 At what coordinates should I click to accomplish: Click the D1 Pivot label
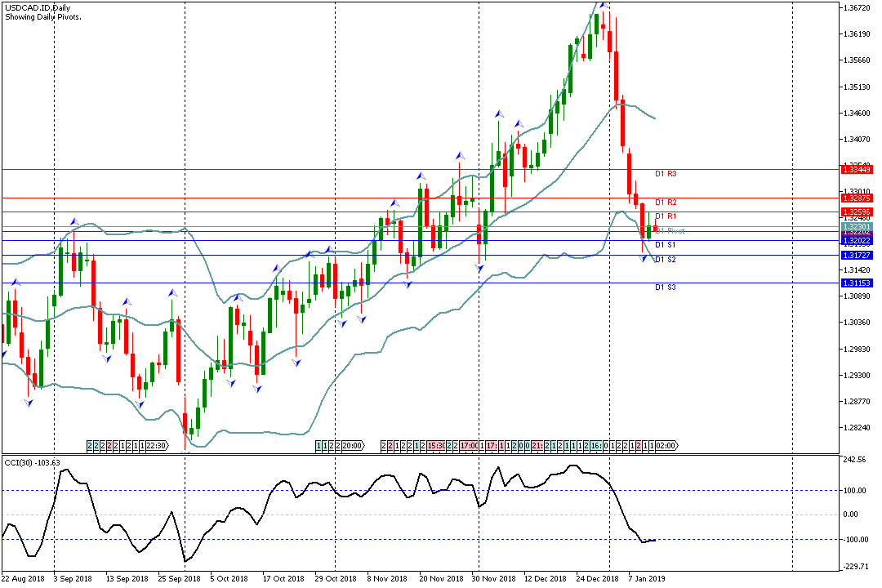click(x=670, y=230)
